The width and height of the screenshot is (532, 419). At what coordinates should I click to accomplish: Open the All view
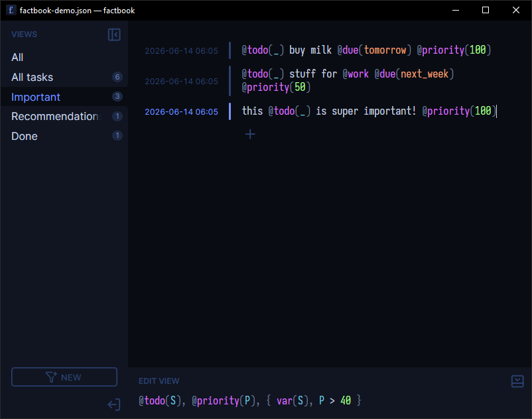(x=64, y=57)
